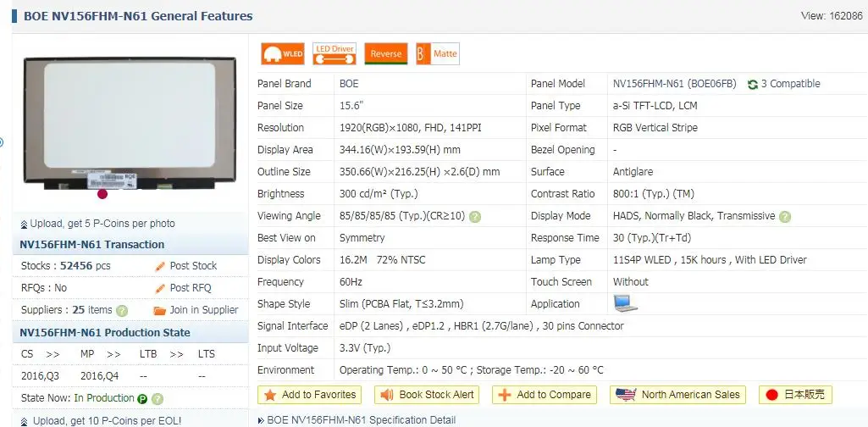Click the Surface value Antiglare
Image resolution: width=868 pixels, height=427 pixels.
633,172
